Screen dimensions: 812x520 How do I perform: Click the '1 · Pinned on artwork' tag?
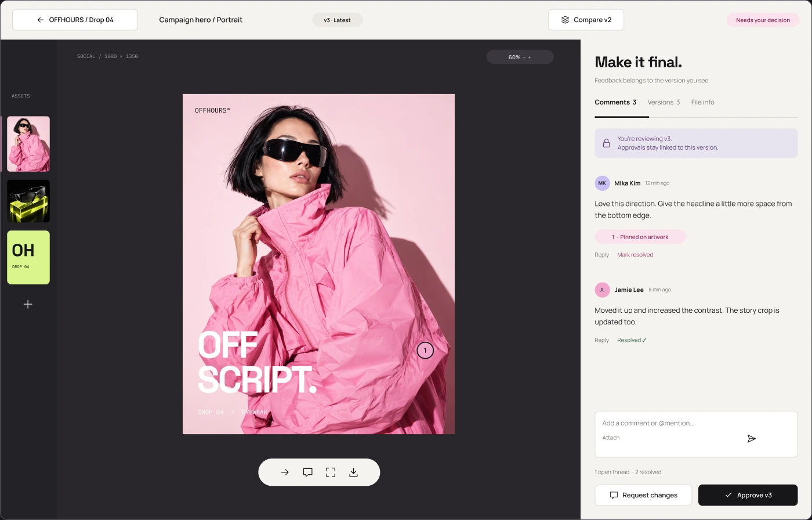pyautogui.click(x=640, y=237)
